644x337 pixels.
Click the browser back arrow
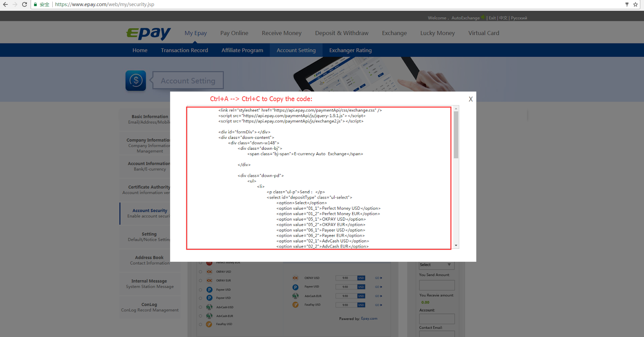[x=5, y=4]
